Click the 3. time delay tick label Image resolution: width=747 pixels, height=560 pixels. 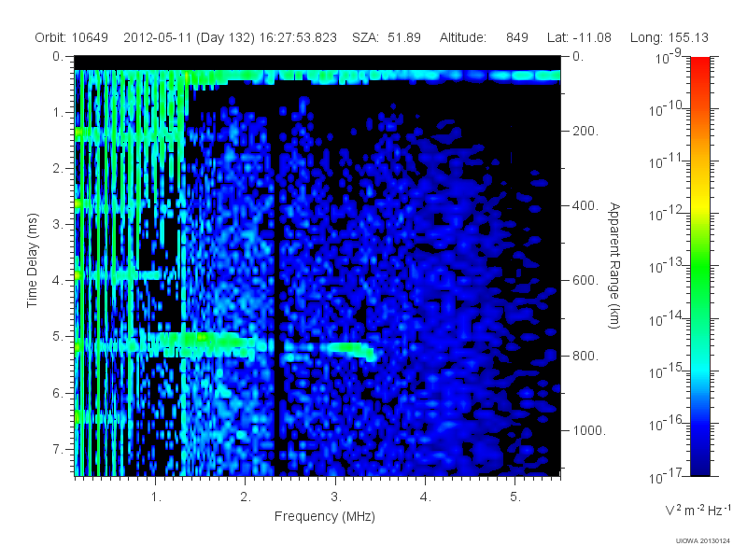click(58, 224)
